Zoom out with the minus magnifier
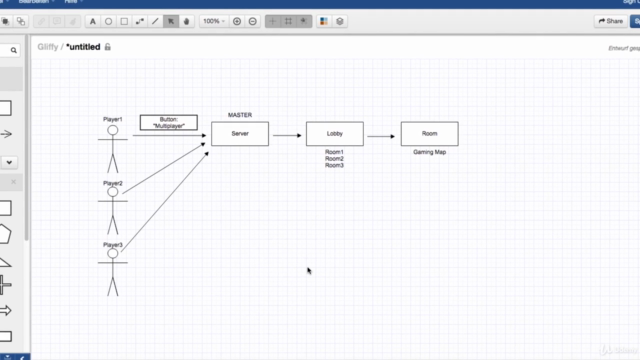 click(253, 21)
